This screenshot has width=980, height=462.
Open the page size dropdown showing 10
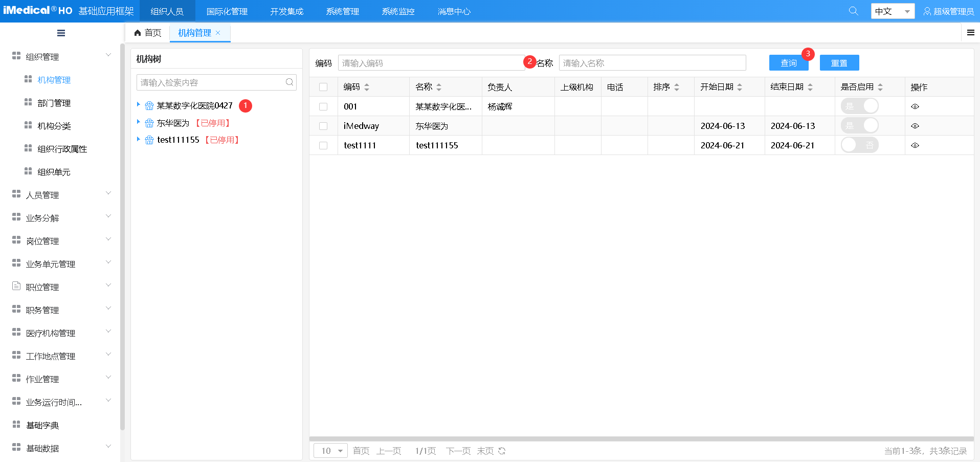[x=330, y=450]
